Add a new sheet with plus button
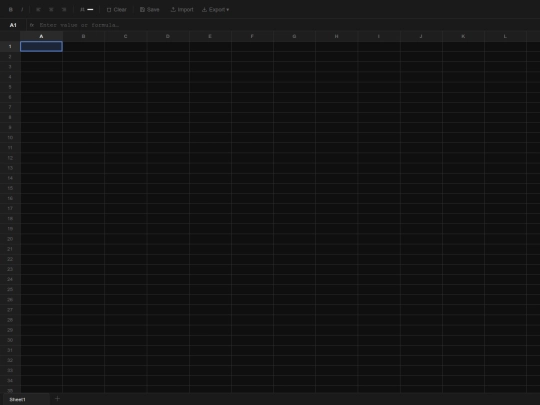The height and width of the screenshot is (405, 540). [58, 399]
